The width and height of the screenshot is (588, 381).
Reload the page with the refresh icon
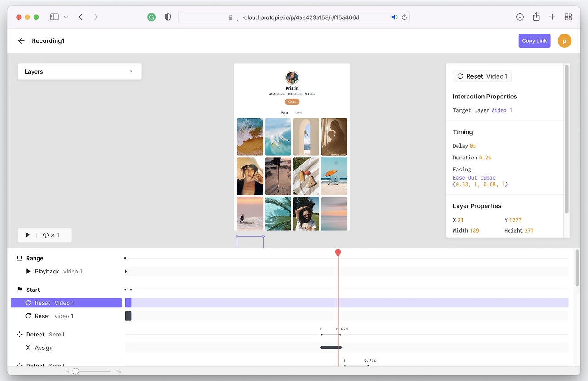click(x=404, y=17)
